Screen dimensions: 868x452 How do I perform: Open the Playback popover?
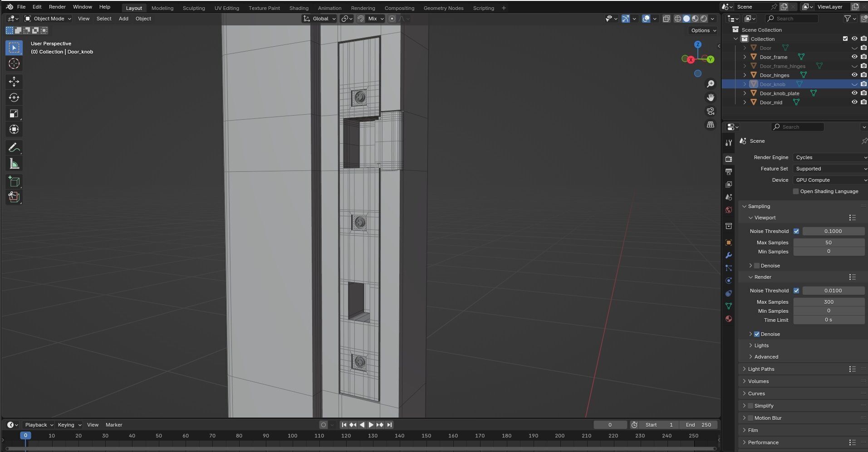39,425
